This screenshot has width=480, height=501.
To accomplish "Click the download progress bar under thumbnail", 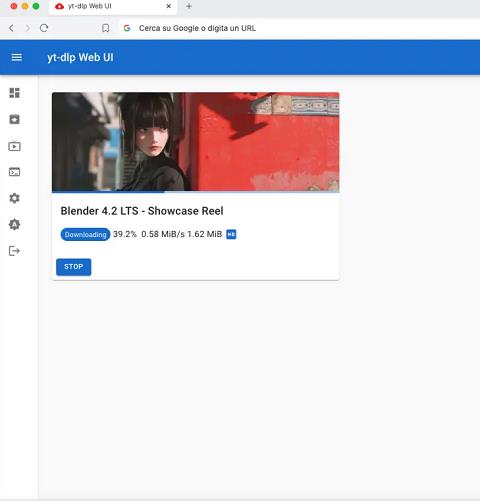I will [x=196, y=192].
